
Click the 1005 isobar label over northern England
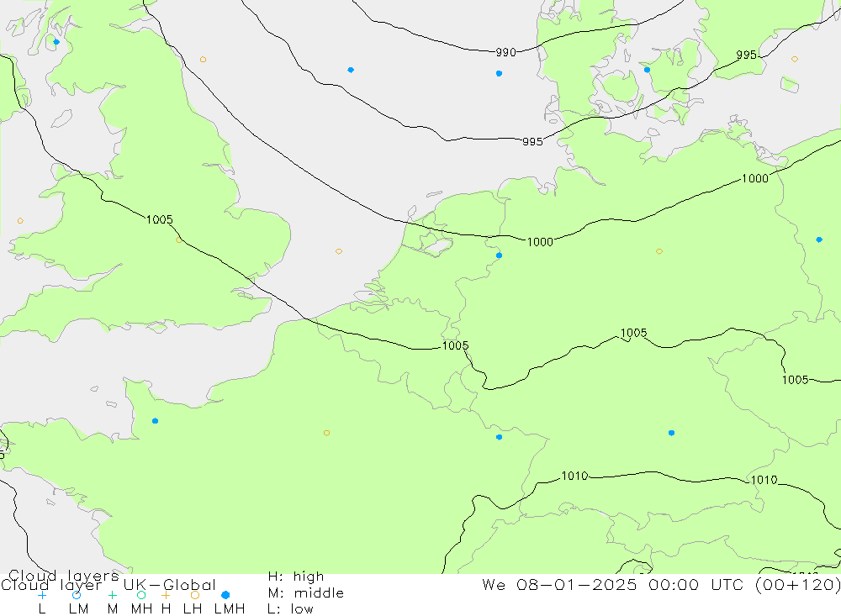[x=159, y=219]
